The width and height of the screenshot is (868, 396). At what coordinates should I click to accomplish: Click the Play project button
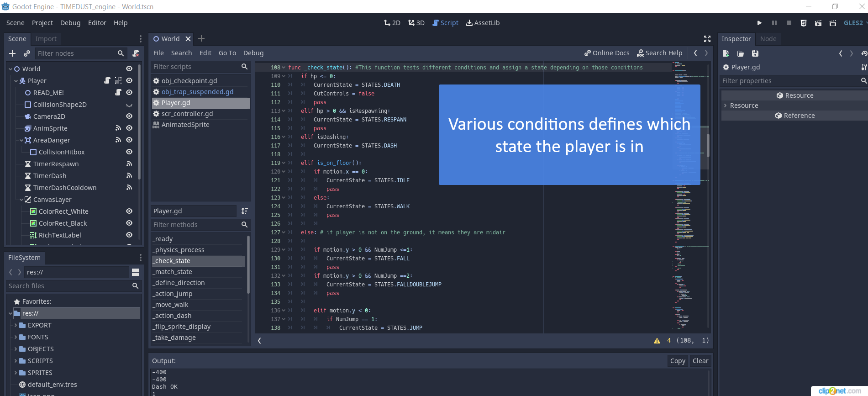pos(759,23)
